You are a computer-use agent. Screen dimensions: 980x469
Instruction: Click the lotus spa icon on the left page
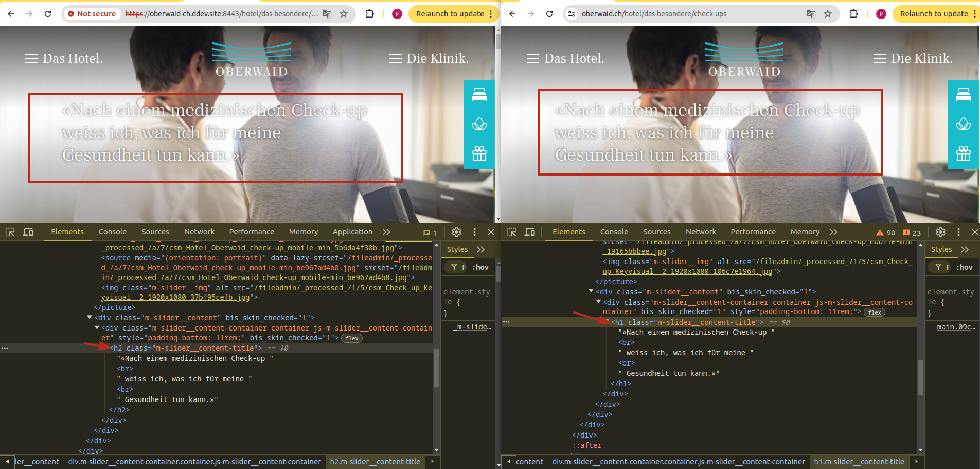tap(479, 124)
